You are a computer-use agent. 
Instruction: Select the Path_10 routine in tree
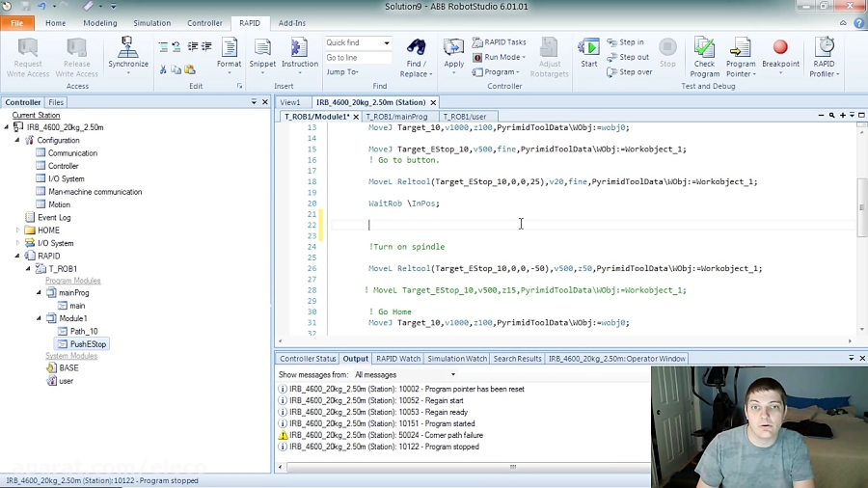click(x=83, y=332)
